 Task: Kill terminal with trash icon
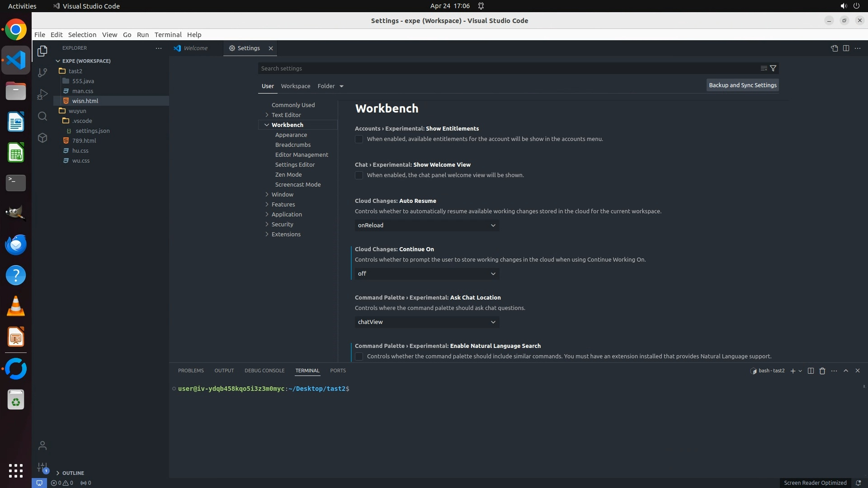(x=822, y=371)
